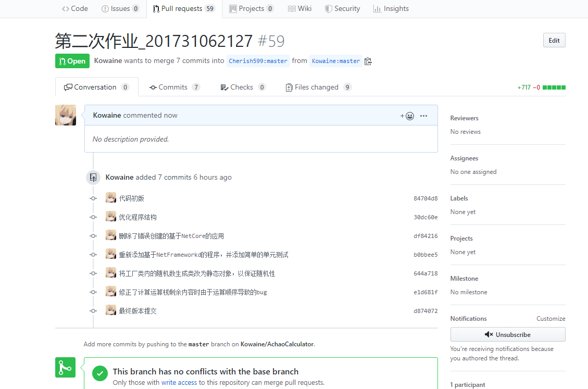
Task: Click the green Open status badge
Action: 72,61
